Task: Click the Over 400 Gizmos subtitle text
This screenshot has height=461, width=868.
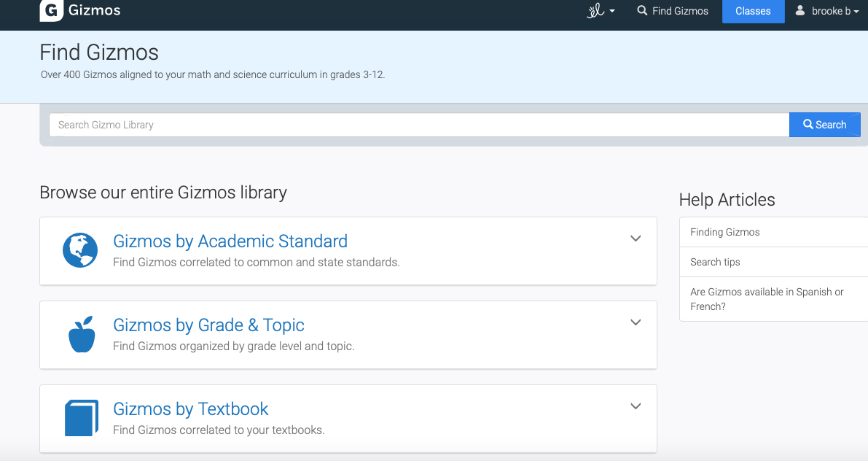Action: (213, 74)
